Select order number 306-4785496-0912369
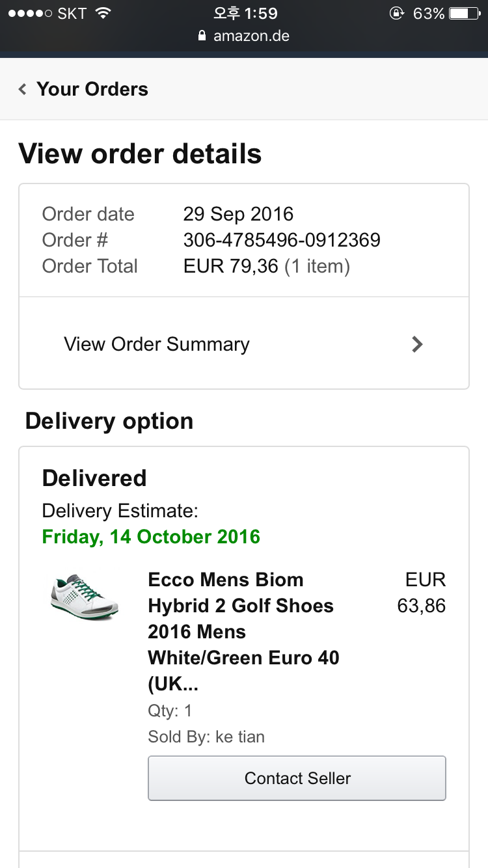 click(281, 240)
